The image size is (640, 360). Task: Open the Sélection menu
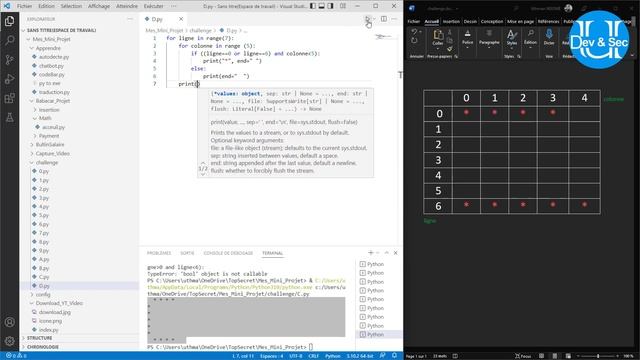pyautogui.click(x=71, y=6)
